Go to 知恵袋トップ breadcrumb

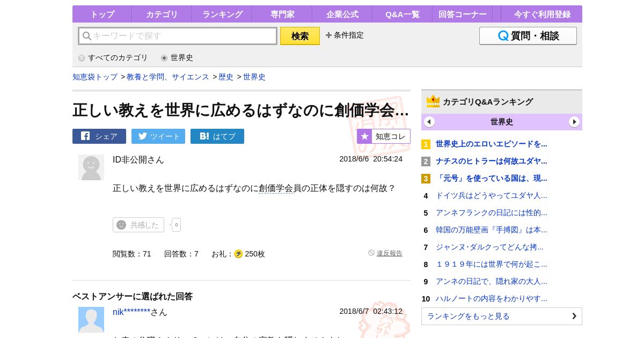(x=95, y=77)
